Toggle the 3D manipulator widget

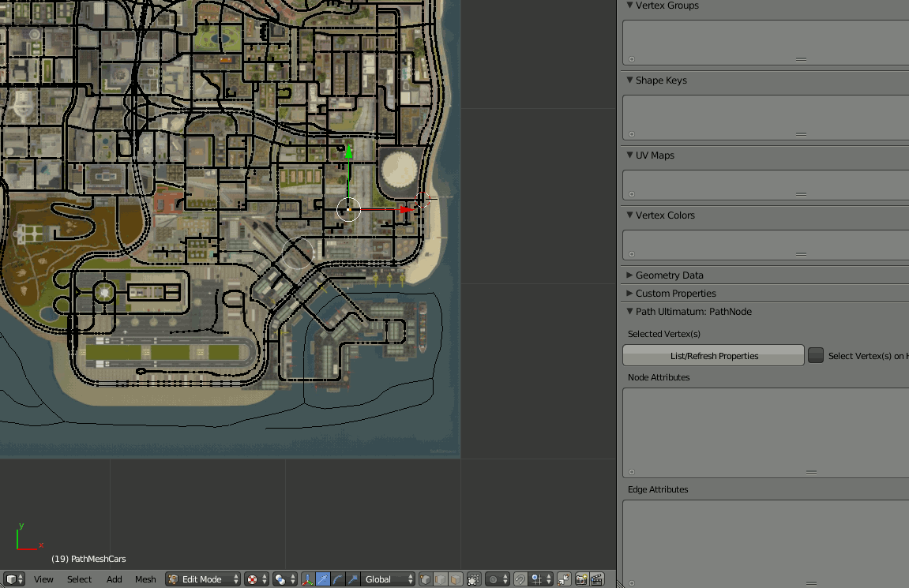tap(308, 579)
